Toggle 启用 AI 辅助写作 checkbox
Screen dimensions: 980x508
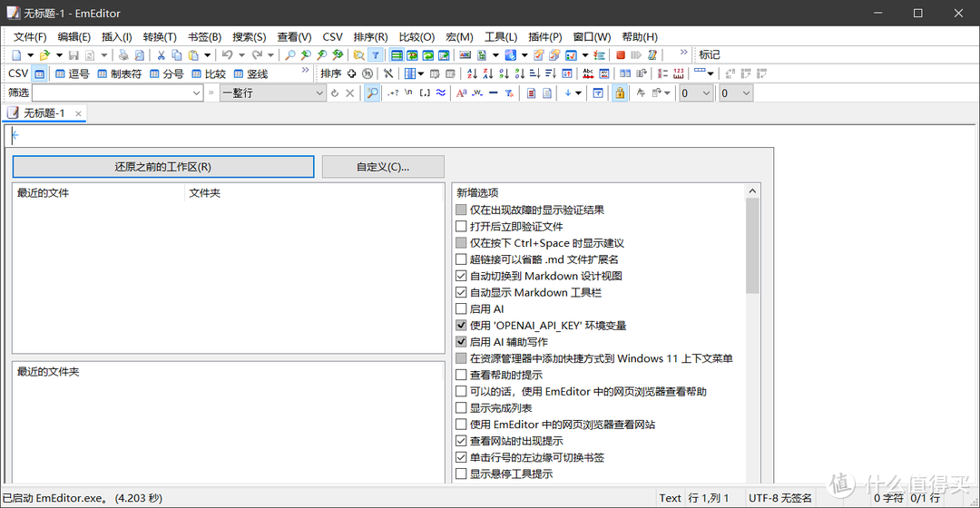coord(461,342)
